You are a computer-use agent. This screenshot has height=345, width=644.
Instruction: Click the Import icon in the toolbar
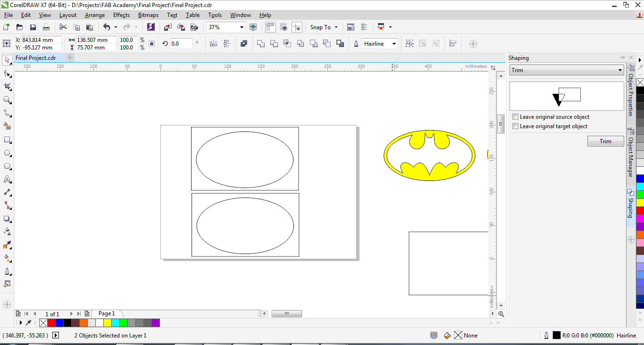[167, 27]
